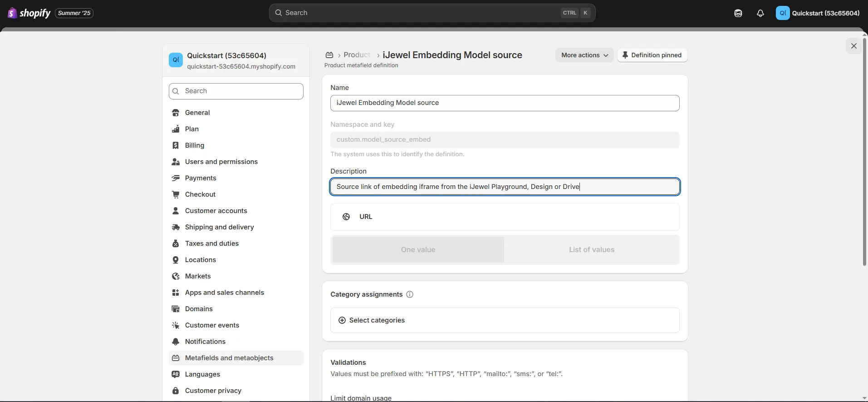The height and width of the screenshot is (402, 868).
Task: Open the notifications bell icon
Action: tap(760, 13)
